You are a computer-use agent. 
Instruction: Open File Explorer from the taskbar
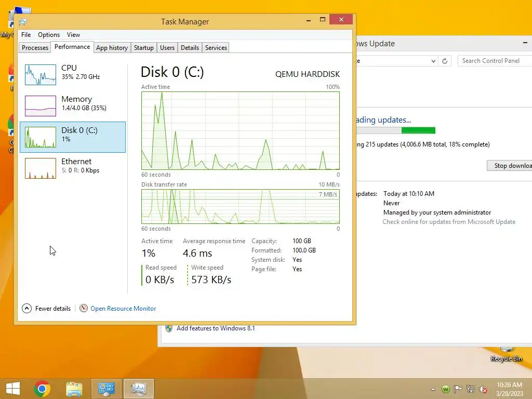74,389
